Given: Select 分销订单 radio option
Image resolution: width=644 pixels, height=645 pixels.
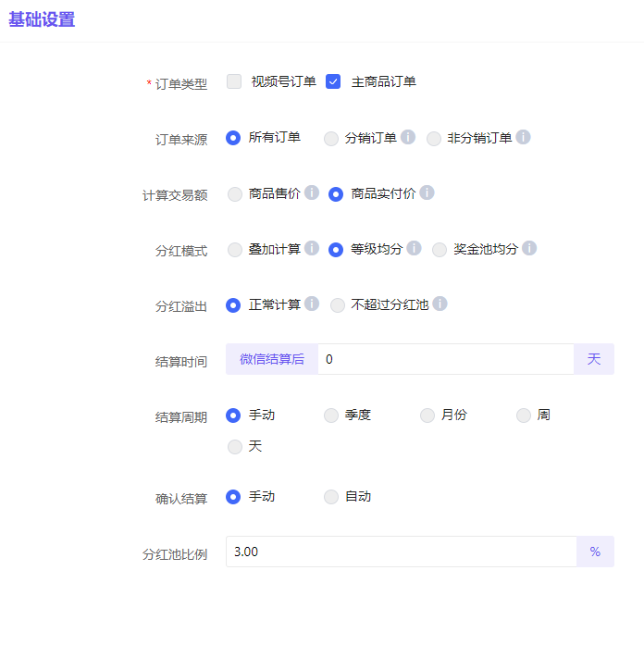Looking at the screenshot, I should [331, 139].
